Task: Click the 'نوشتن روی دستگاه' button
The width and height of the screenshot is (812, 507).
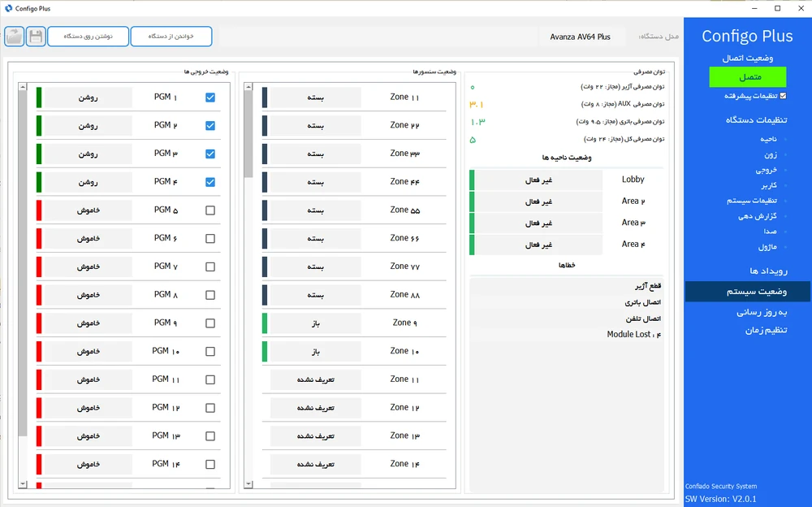Action: pos(88,37)
